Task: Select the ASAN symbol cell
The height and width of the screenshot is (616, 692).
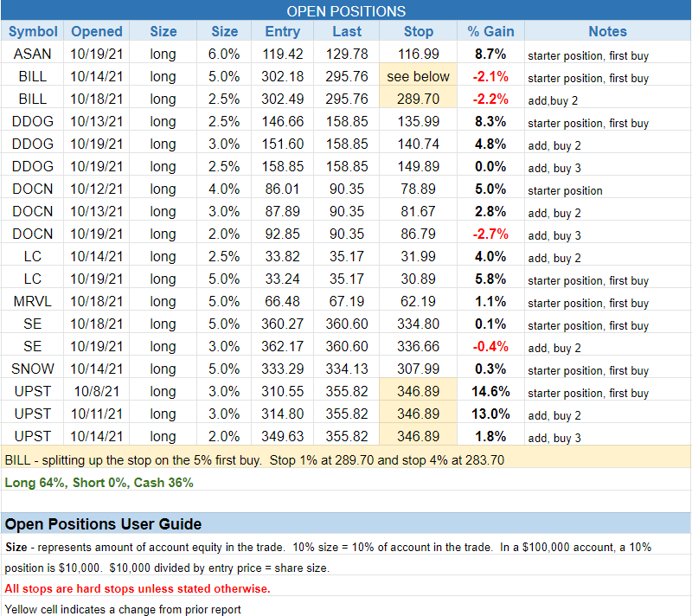Action: point(33,54)
